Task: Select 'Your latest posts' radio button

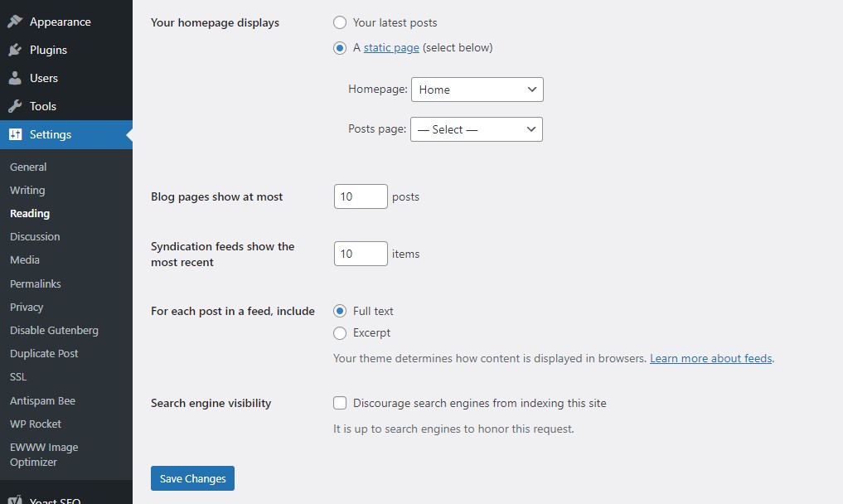Action: (x=340, y=22)
